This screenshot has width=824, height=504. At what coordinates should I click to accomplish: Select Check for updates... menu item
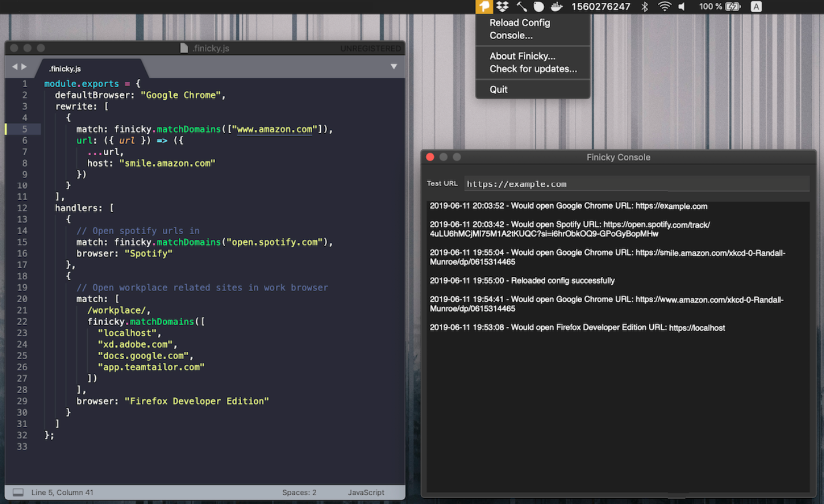pos(533,69)
